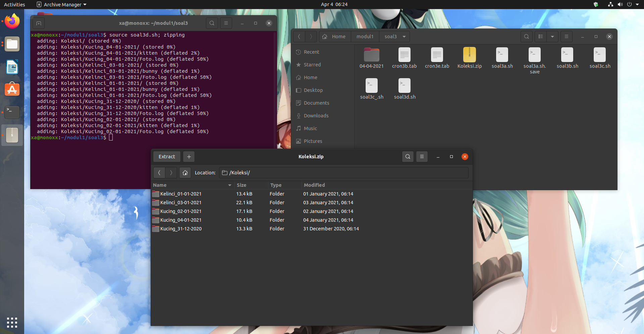Select the soal3a.sh script file

pos(502,58)
